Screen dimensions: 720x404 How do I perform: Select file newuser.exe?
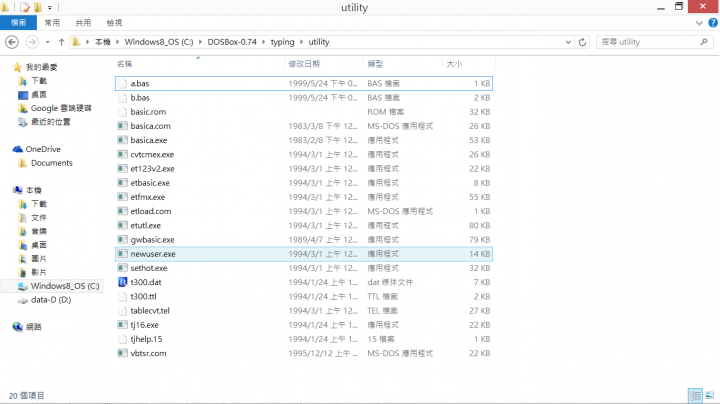pos(304,254)
